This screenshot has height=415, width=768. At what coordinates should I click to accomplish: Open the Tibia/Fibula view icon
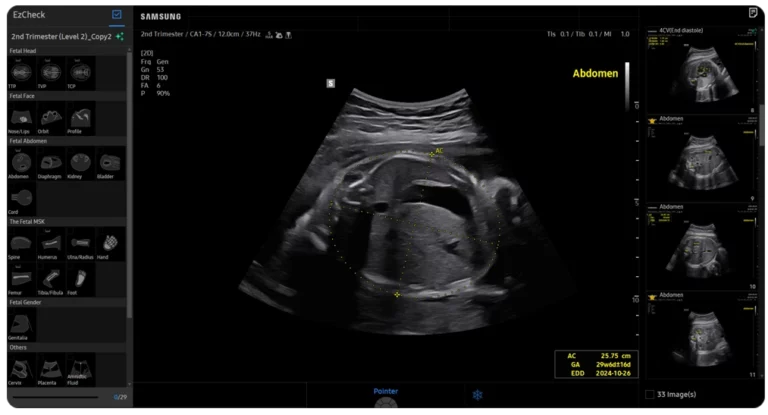click(x=51, y=279)
